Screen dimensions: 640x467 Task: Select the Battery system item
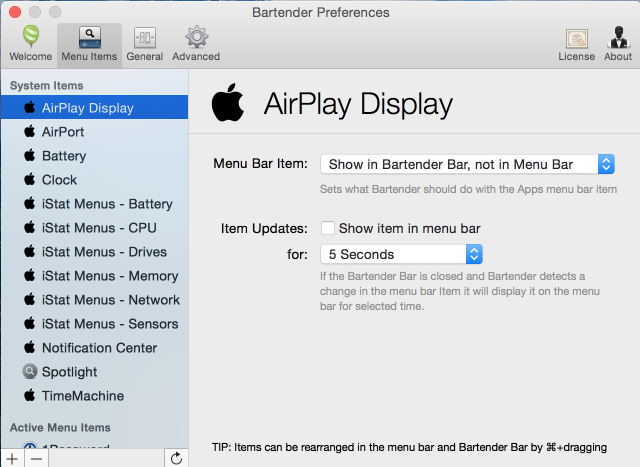click(94, 156)
